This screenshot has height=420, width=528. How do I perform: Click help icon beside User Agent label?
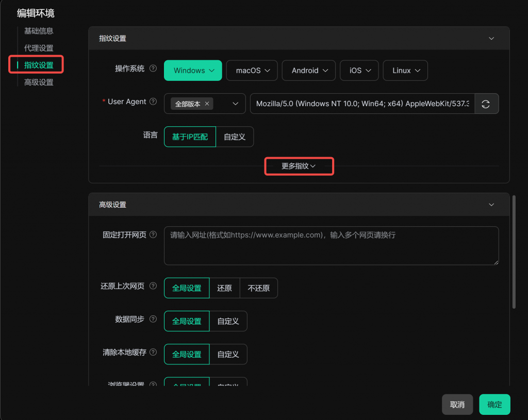tap(153, 102)
